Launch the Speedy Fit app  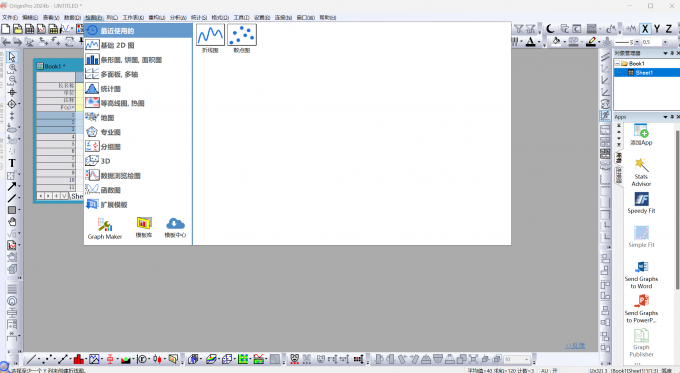[x=641, y=203]
